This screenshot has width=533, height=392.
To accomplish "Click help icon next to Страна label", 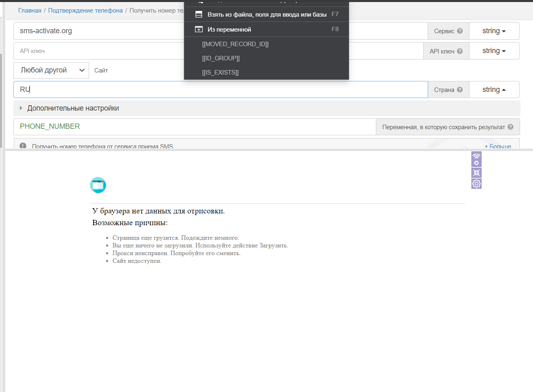I will [460, 90].
